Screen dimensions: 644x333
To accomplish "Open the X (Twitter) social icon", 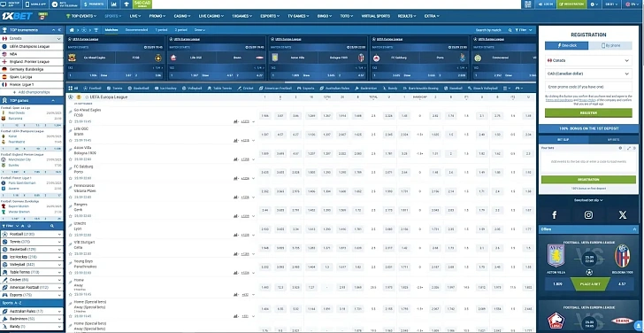I will [623, 214].
